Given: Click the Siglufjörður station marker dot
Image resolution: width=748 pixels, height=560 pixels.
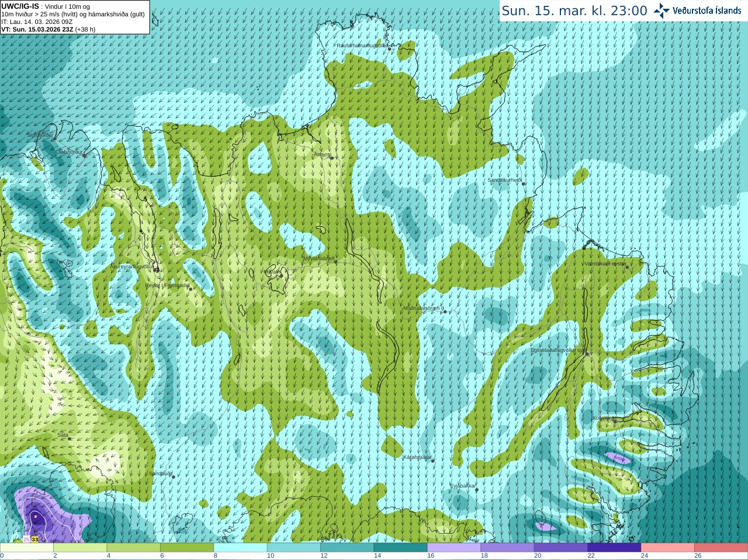Looking at the screenshot, I should [x=56, y=139].
